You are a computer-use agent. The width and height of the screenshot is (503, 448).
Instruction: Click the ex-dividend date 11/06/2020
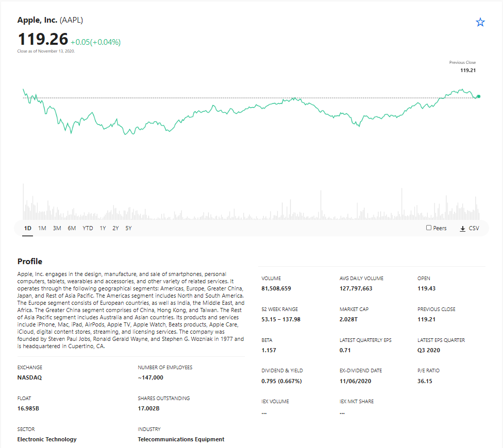pyautogui.click(x=356, y=381)
